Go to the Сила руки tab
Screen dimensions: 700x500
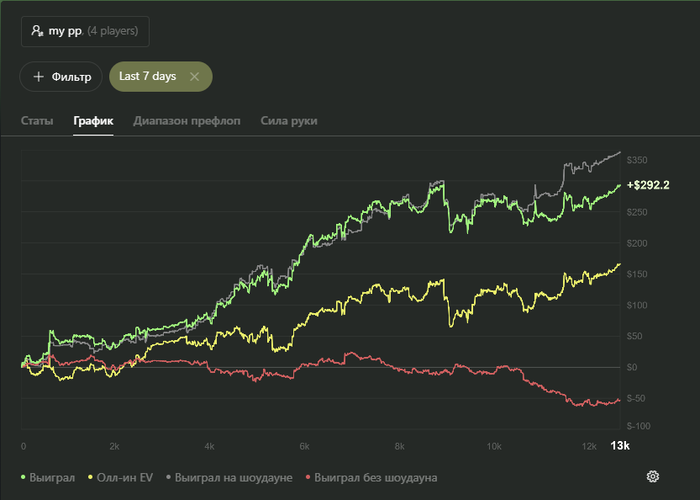tap(289, 121)
